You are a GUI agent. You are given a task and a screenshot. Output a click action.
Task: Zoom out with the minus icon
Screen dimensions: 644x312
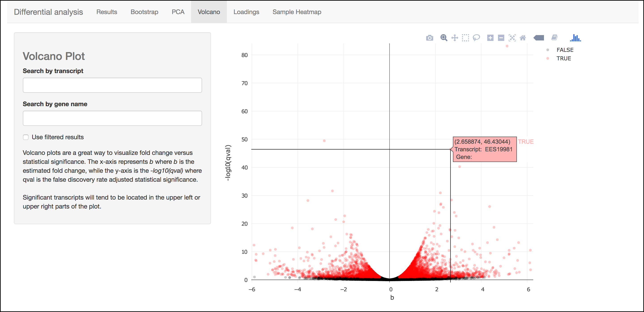501,38
